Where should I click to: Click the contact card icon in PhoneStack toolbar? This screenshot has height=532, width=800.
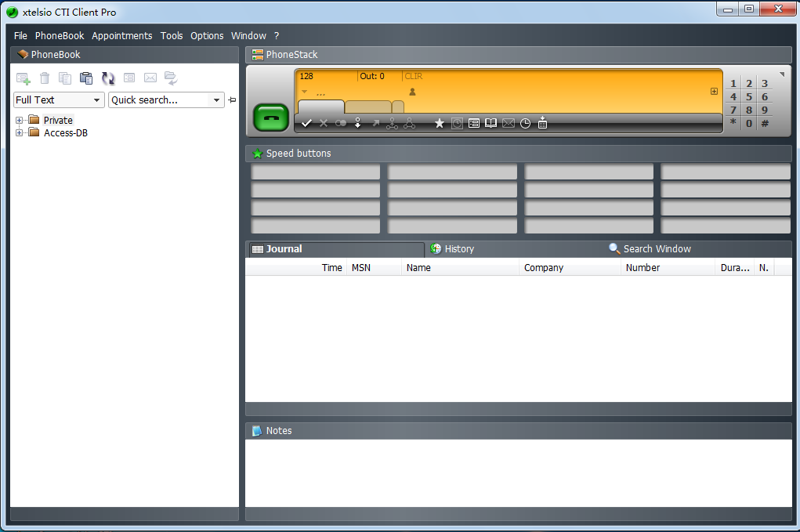474,124
